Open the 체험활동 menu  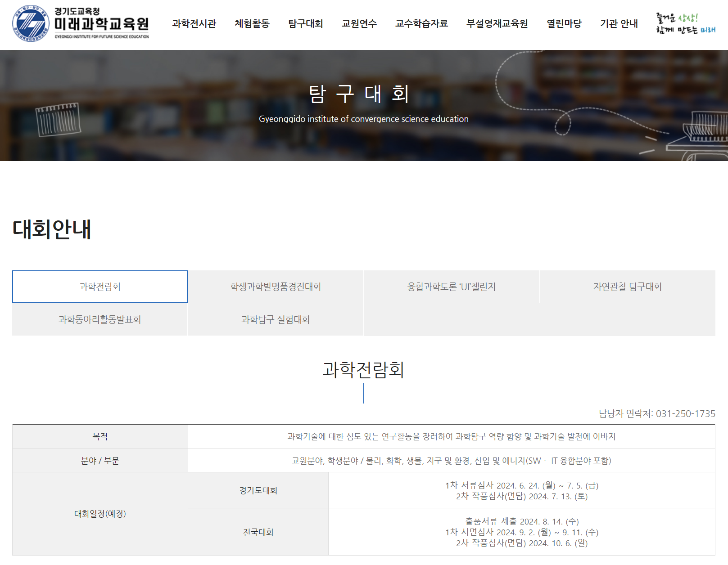(x=252, y=23)
